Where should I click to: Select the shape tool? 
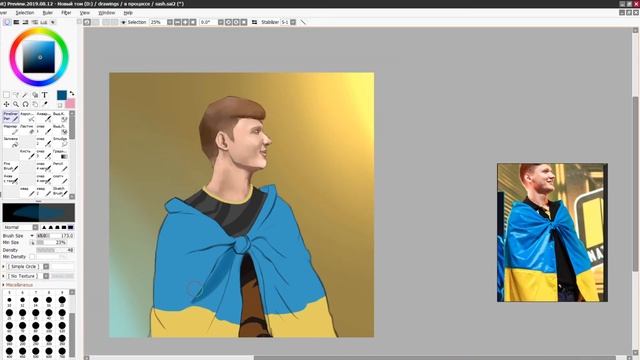point(35,95)
